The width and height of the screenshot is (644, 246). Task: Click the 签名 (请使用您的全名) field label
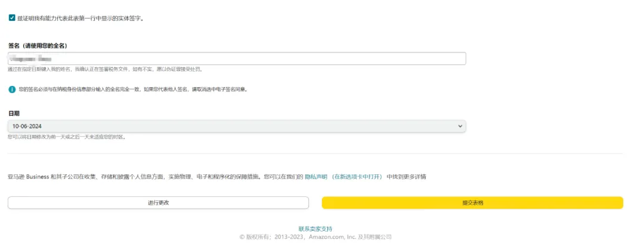[37, 46]
